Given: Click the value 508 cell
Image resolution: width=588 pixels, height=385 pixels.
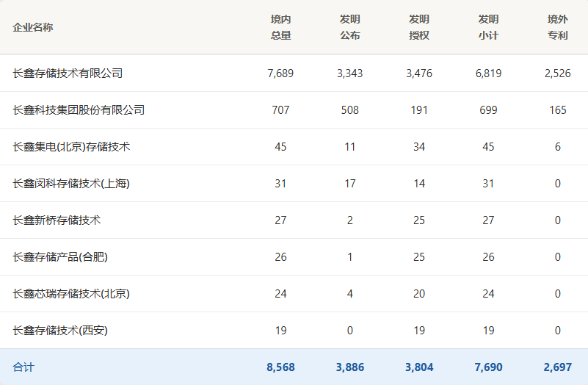Looking at the screenshot, I should pos(350,110).
